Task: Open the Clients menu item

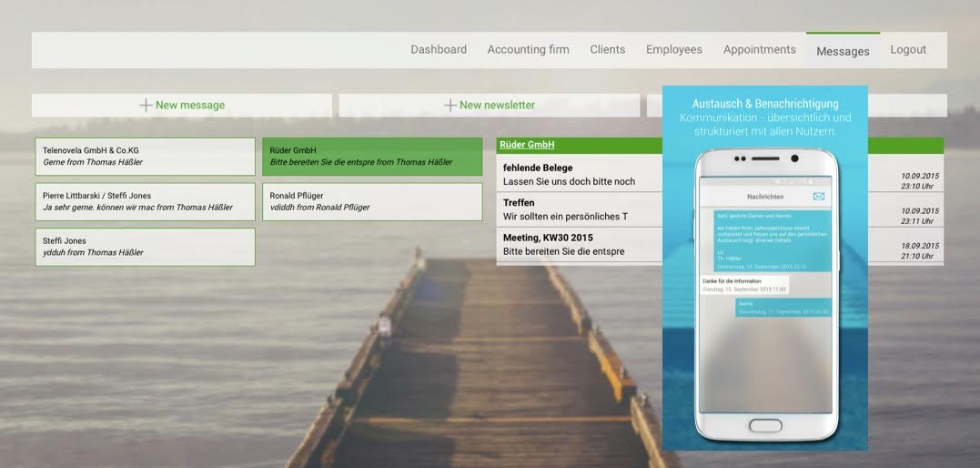Action: click(608, 49)
